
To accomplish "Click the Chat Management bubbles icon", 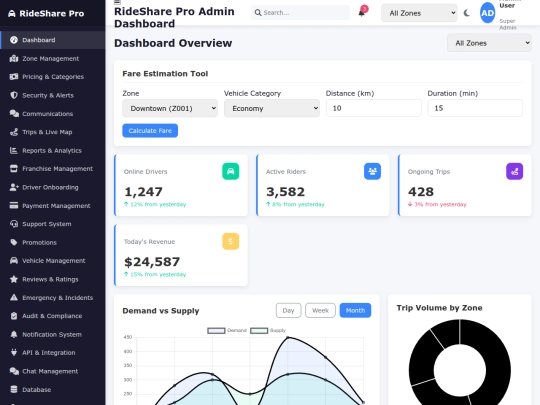I will pos(14,371).
